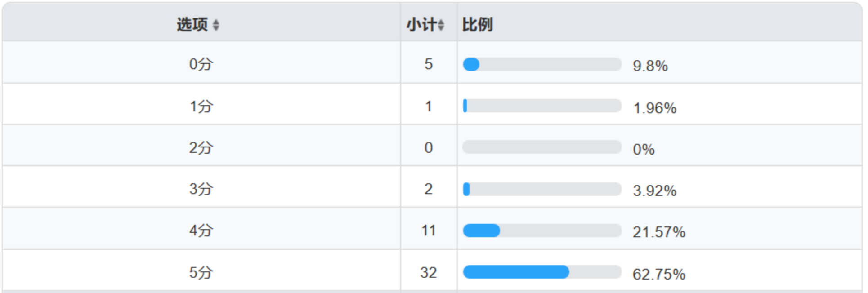Select the 3分 option row label

201,189
